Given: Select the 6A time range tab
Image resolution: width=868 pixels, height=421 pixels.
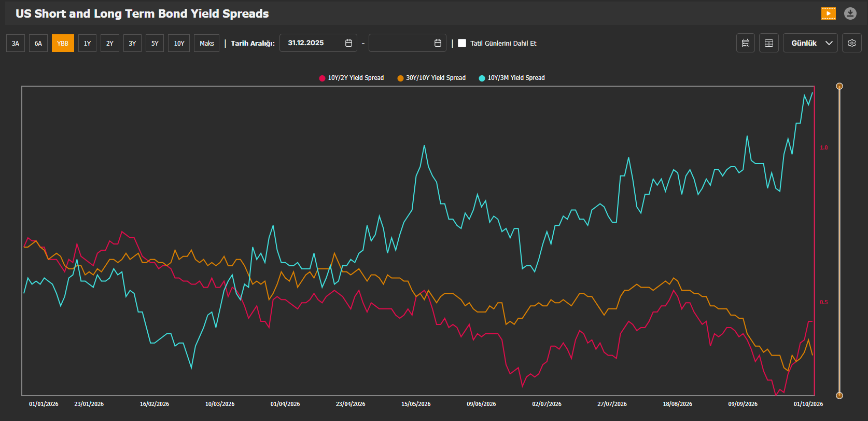Looking at the screenshot, I should click(x=38, y=43).
